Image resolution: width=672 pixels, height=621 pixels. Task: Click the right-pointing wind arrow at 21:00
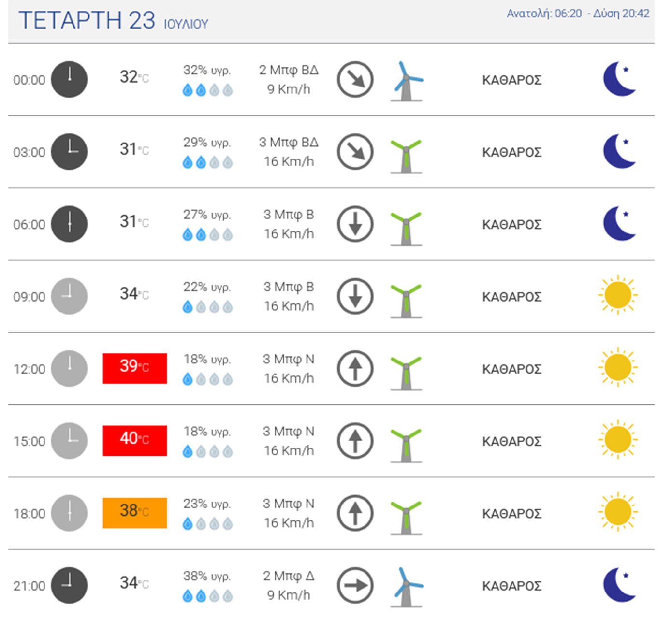[355, 585]
